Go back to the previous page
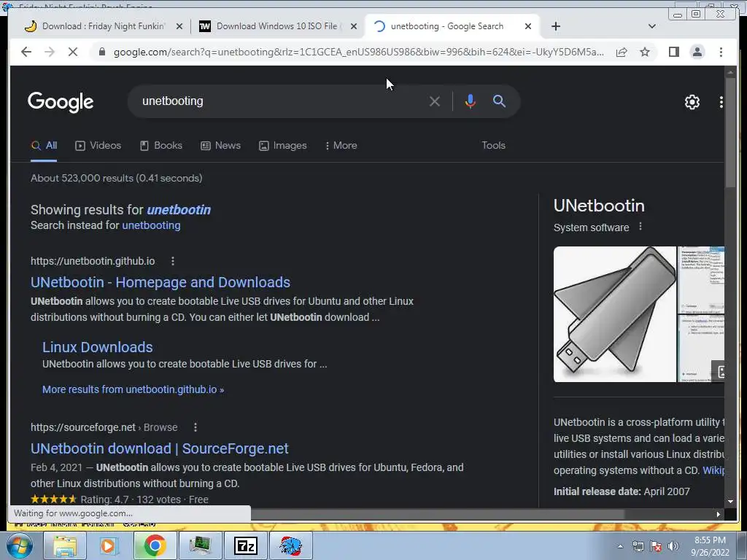747x560 pixels. [26, 52]
